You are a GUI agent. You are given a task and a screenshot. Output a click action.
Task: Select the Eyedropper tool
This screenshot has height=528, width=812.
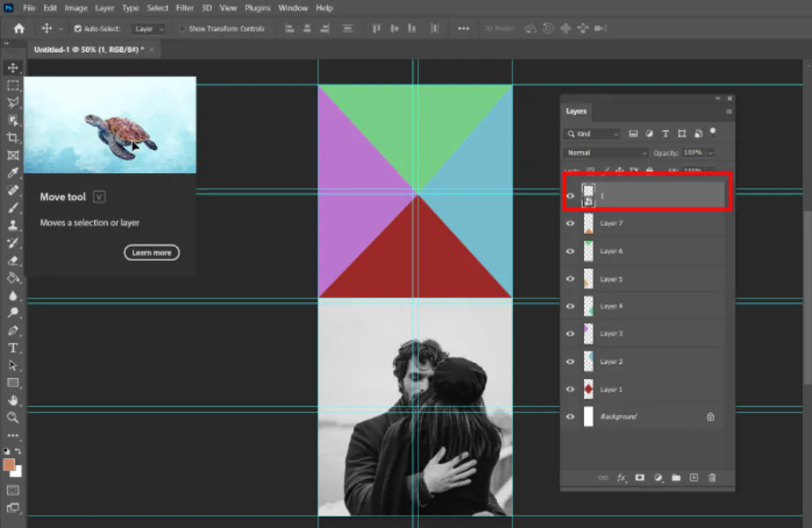pos(13,173)
